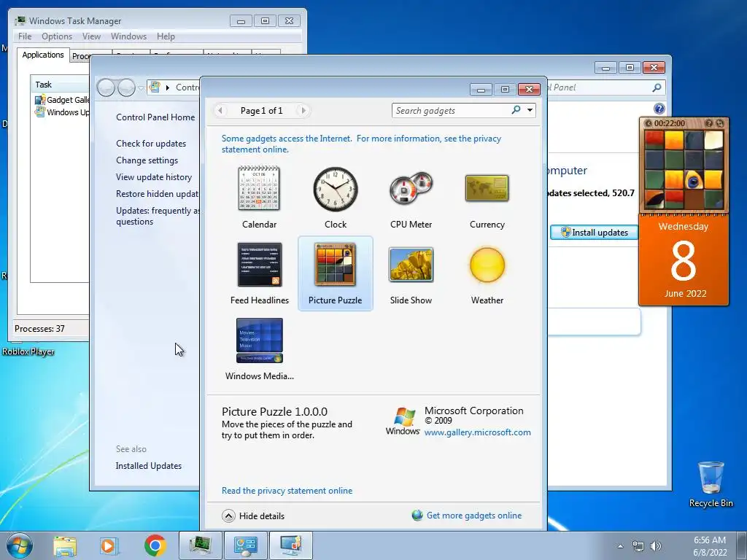Click the privacy statement info link at top

pyautogui.click(x=361, y=144)
